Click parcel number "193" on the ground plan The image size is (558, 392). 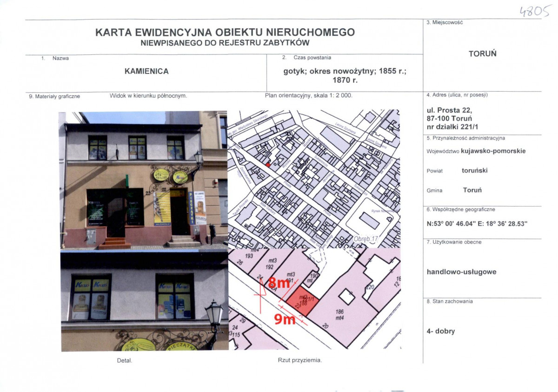[249, 256]
